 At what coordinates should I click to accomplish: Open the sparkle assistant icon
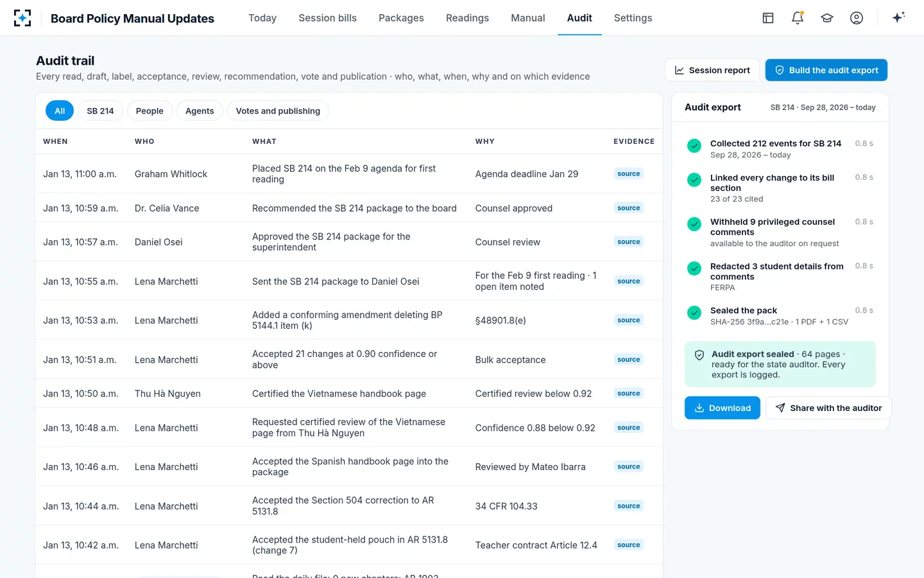[x=898, y=17]
